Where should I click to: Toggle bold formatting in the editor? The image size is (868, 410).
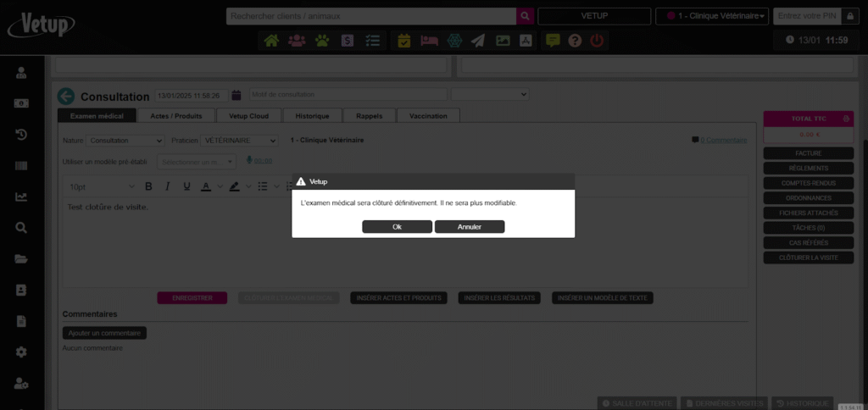tap(148, 186)
